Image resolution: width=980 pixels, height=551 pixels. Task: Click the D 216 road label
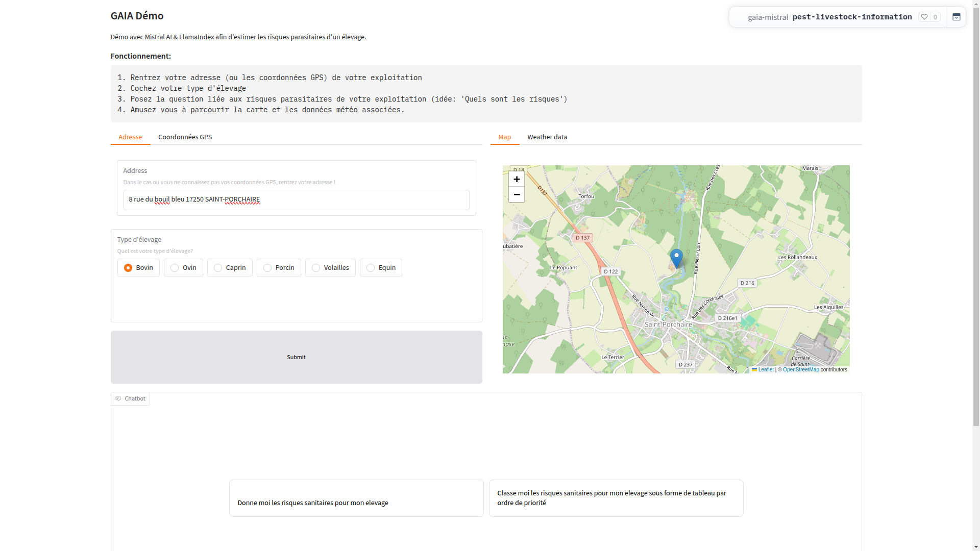(747, 283)
